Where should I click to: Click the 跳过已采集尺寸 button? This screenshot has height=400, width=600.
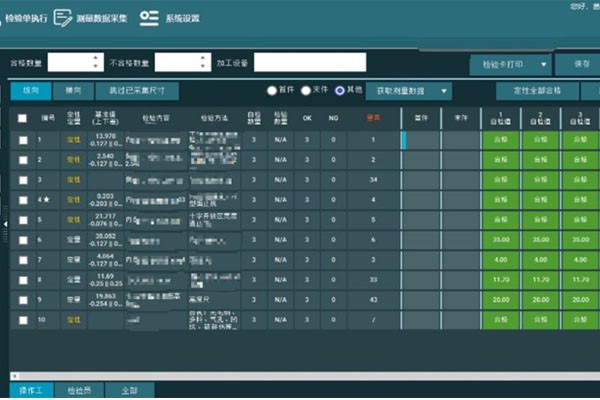(x=137, y=91)
